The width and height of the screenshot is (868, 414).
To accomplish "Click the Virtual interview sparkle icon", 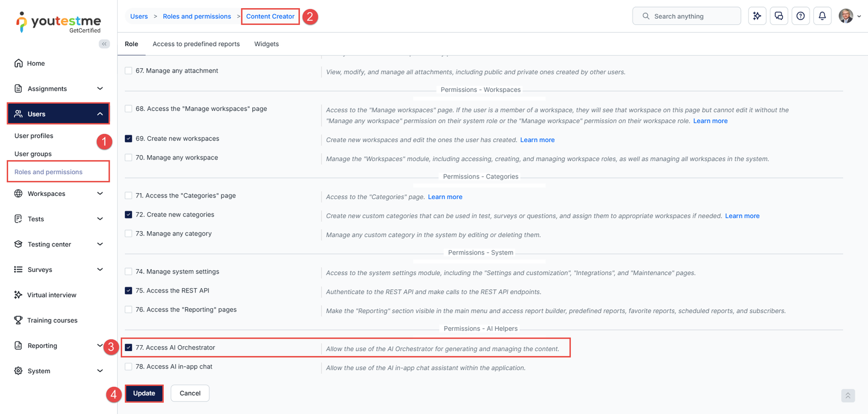I will [x=18, y=295].
